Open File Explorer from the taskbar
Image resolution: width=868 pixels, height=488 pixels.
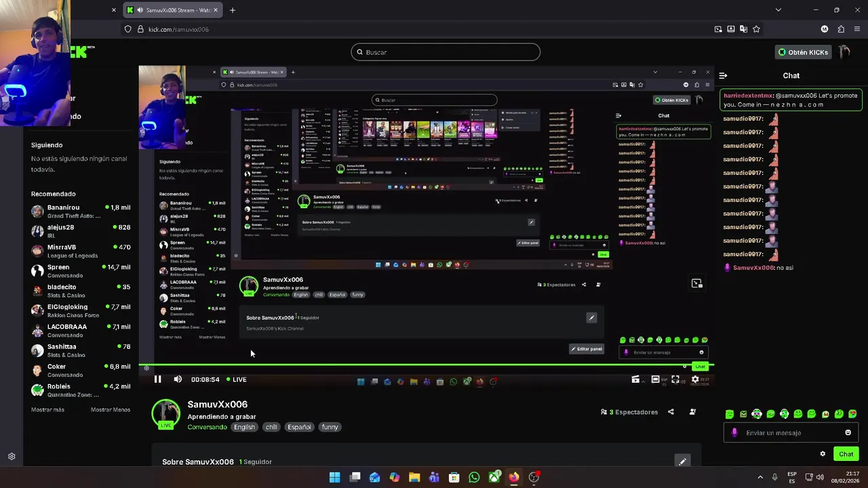414,477
